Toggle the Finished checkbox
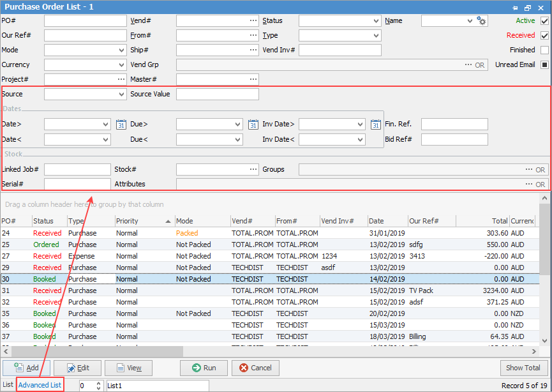The height and width of the screenshot is (392, 552). point(544,50)
